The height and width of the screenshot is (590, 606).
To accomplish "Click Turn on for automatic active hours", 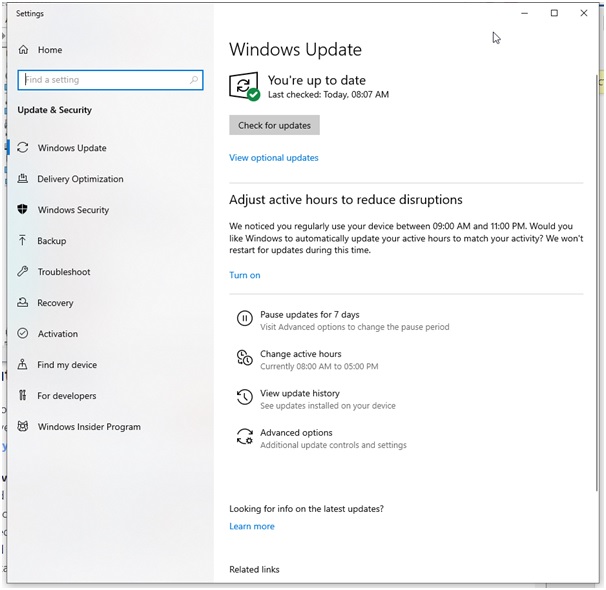I will pos(245,275).
